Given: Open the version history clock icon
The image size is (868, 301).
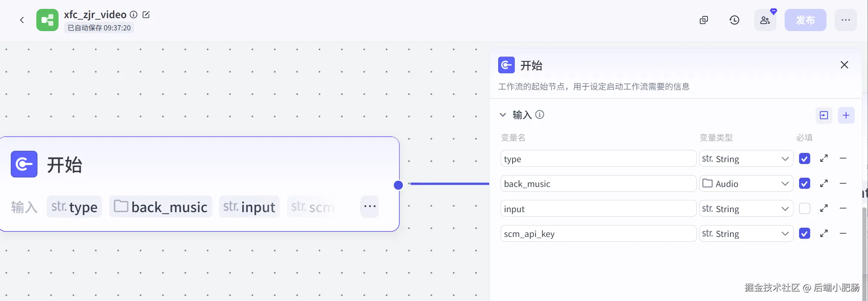Looking at the screenshot, I should pyautogui.click(x=734, y=20).
